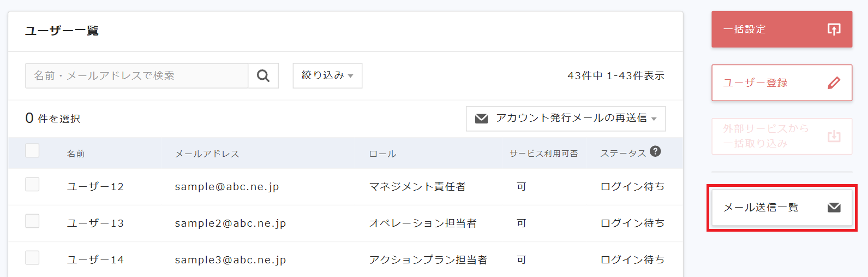Click the envelope icon on メール送信一覧
868x277 pixels.
coord(834,208)
